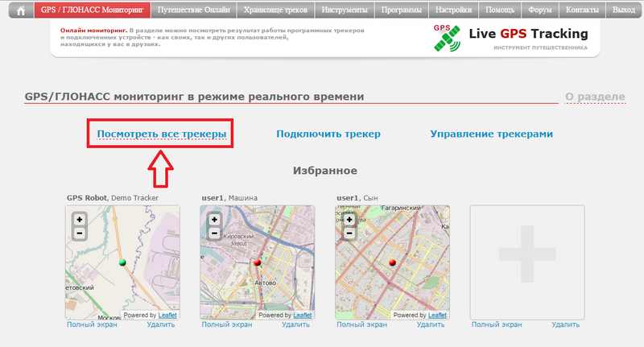Screen dimensions: 644x347
Task: Add a favorite using the empty plus tile
Action: [526, 262]
